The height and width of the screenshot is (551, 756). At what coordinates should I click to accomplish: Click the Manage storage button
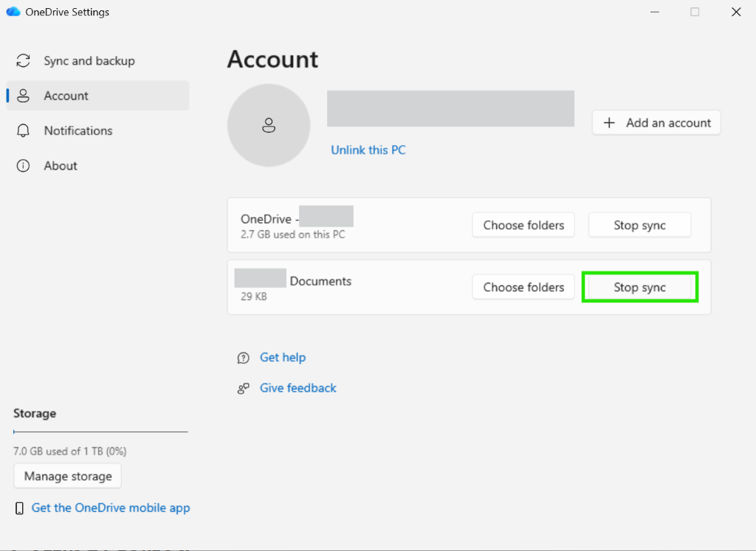pos(67,476)
